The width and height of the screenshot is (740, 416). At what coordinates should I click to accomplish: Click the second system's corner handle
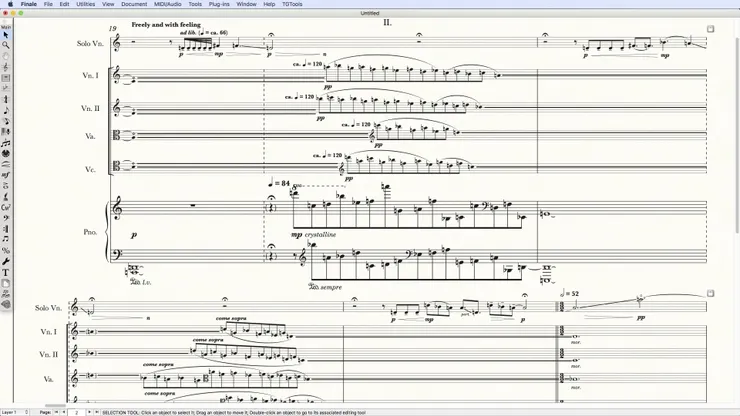point(710,293)
